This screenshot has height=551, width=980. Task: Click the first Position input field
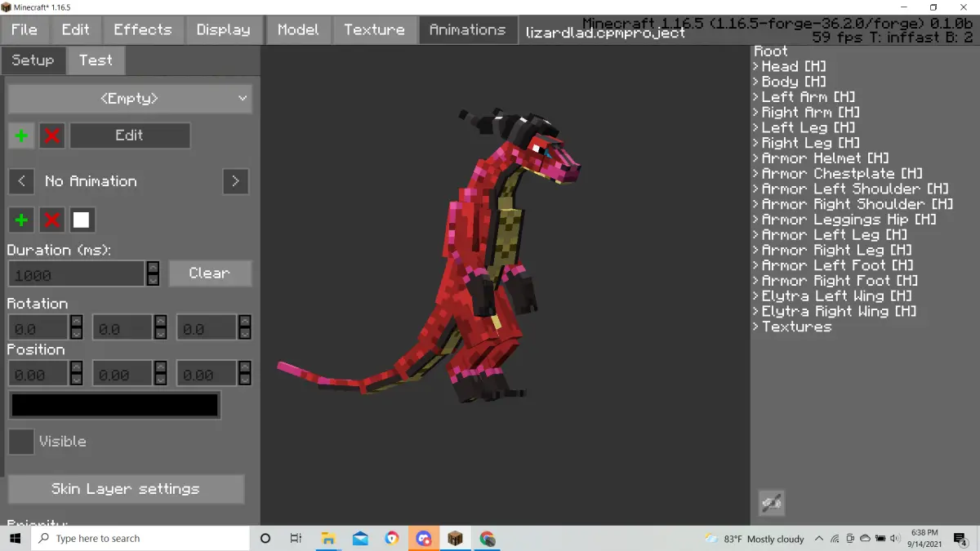pyautogui.click(x=38, y=375)
